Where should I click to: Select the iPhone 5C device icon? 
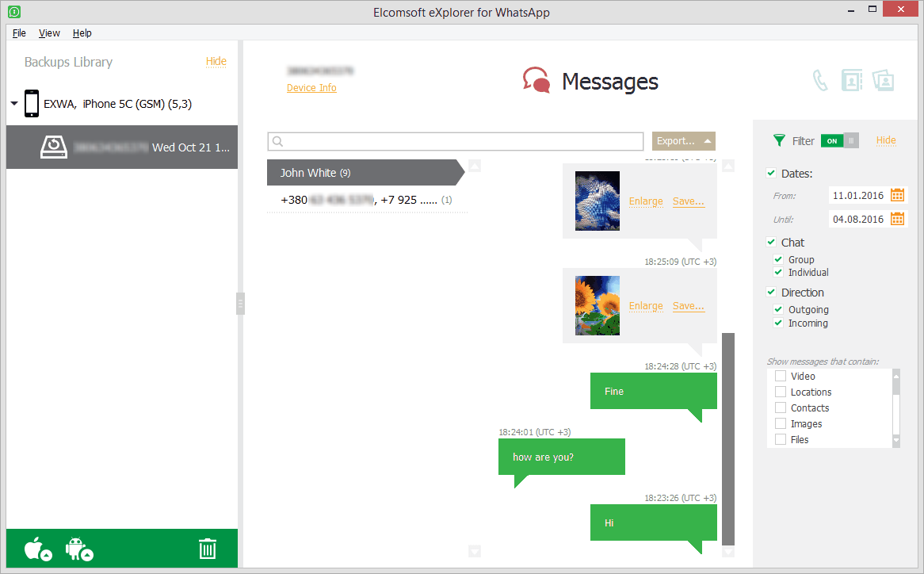pyautogui.click(x=32, y=104)
